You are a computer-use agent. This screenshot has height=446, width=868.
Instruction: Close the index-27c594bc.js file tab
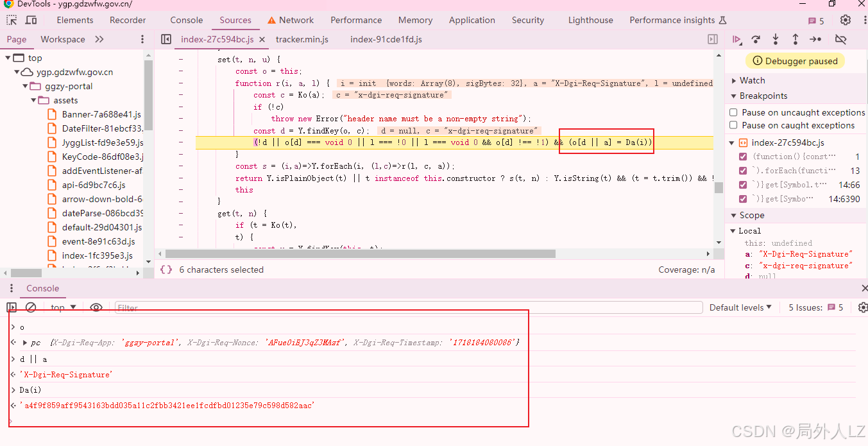coord(262,40)
